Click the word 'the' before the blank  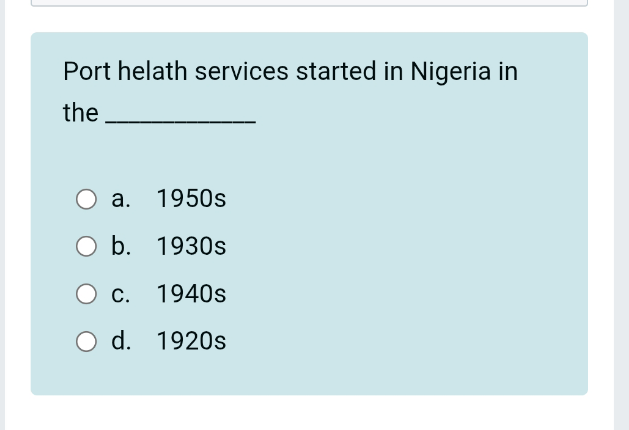(81, 113)
